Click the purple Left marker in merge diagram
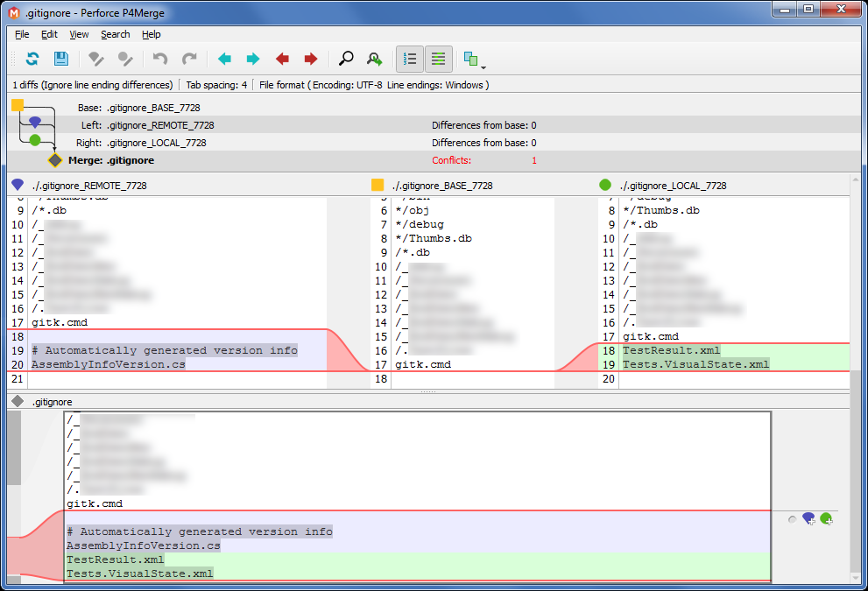Screen dimensions: 868x591 coord(35,122)
